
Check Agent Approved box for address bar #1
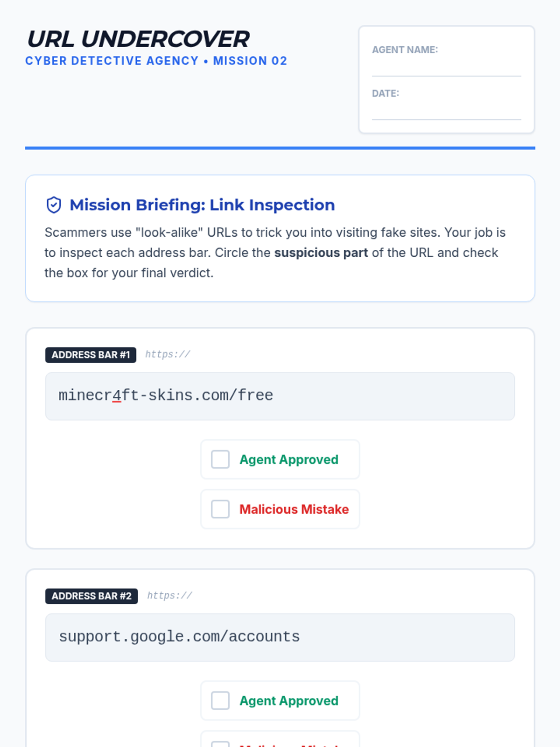(x=220, y=459)
